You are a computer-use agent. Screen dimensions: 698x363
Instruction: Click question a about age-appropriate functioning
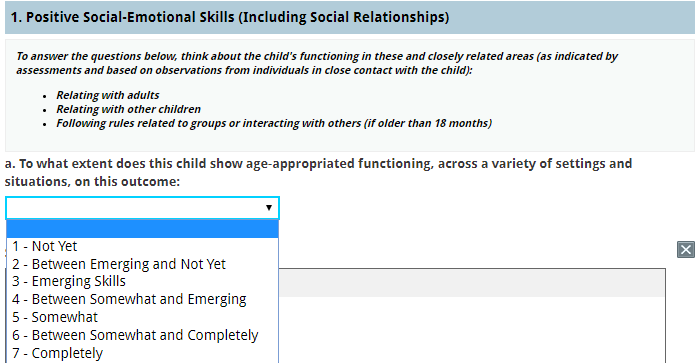point(318,172)
